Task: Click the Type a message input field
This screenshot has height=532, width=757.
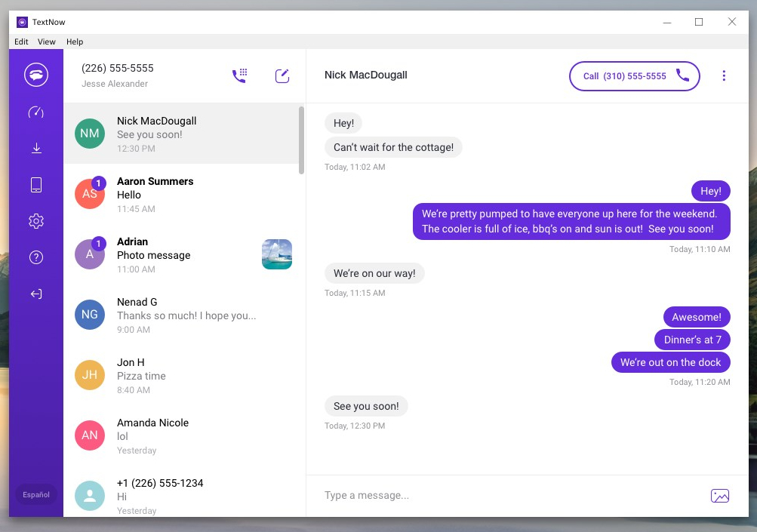Action: click(x=453, y=496)
